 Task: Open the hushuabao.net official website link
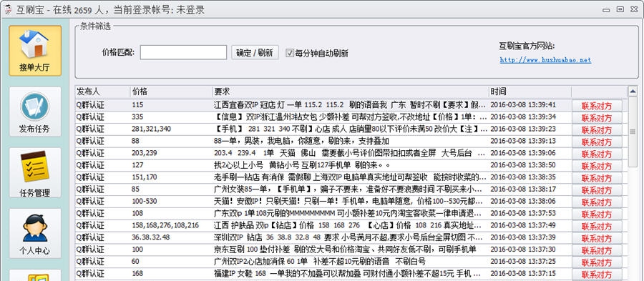pos(545,60)
